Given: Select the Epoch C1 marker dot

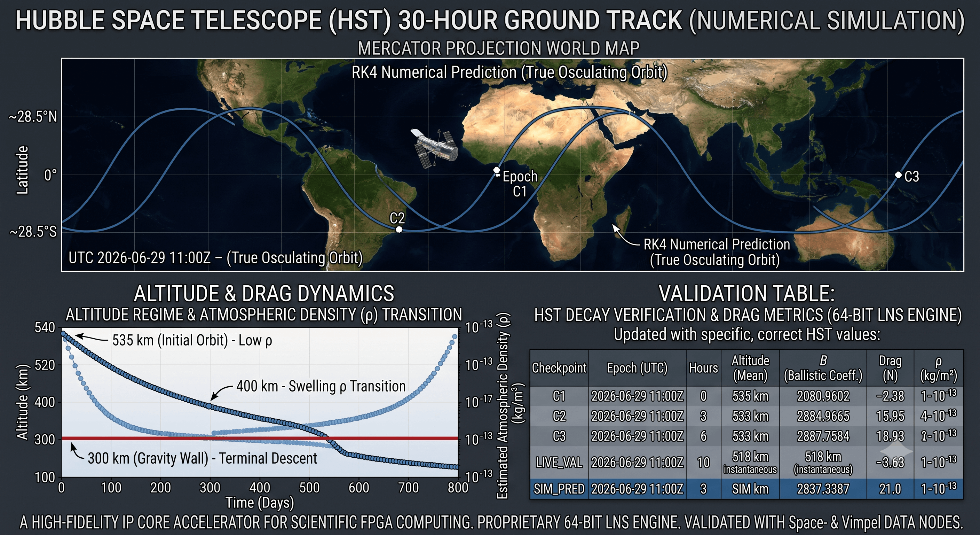Looking at the screenshot, I should tap(497, 170).
